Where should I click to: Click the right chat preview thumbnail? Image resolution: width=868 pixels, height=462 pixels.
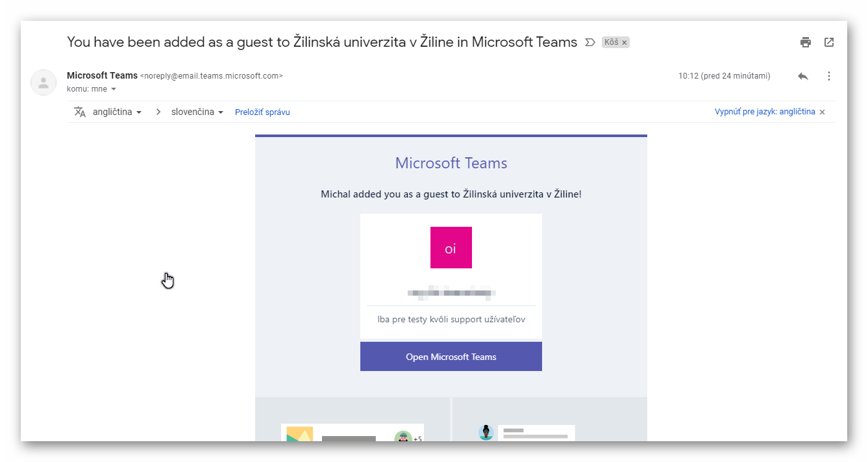click(527, 433)
